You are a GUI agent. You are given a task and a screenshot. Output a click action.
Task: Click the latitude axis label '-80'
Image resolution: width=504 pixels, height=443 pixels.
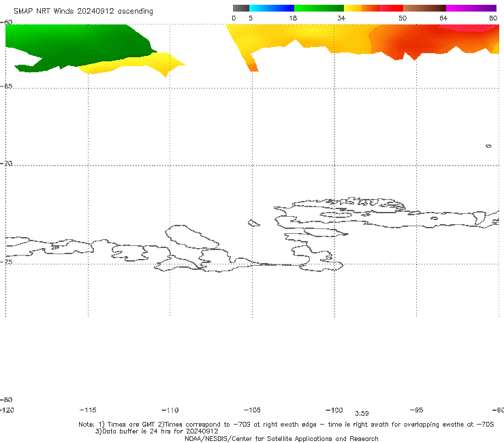click(x=6, y=399)
